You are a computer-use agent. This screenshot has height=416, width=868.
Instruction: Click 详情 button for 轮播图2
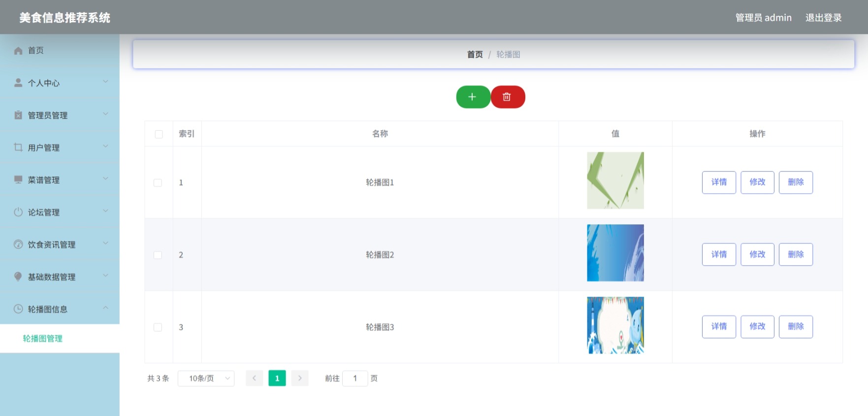[719, 254]
